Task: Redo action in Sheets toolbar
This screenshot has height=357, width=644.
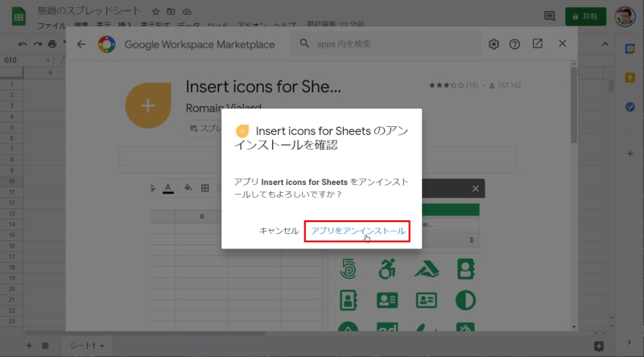Action: coord(37,44)
